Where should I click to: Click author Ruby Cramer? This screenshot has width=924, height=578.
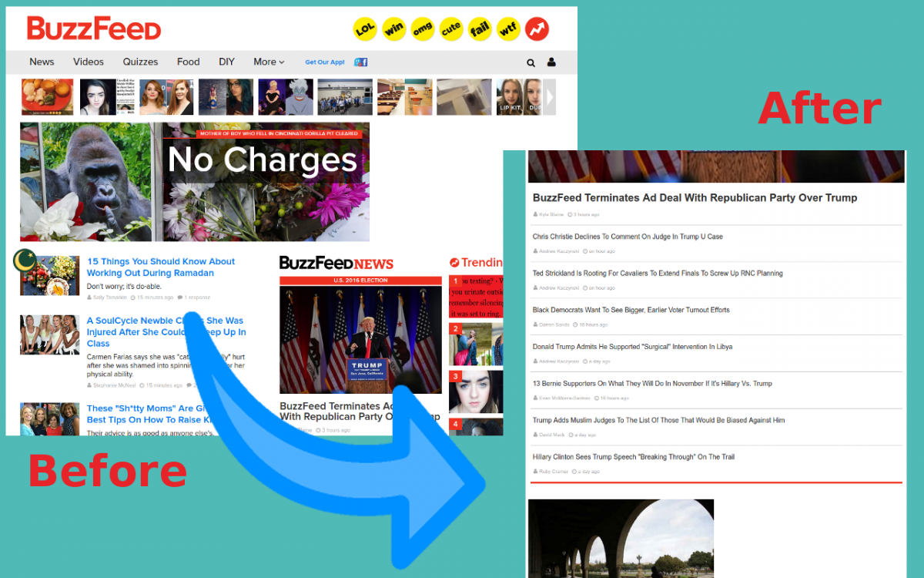click(x=554, y=472)
